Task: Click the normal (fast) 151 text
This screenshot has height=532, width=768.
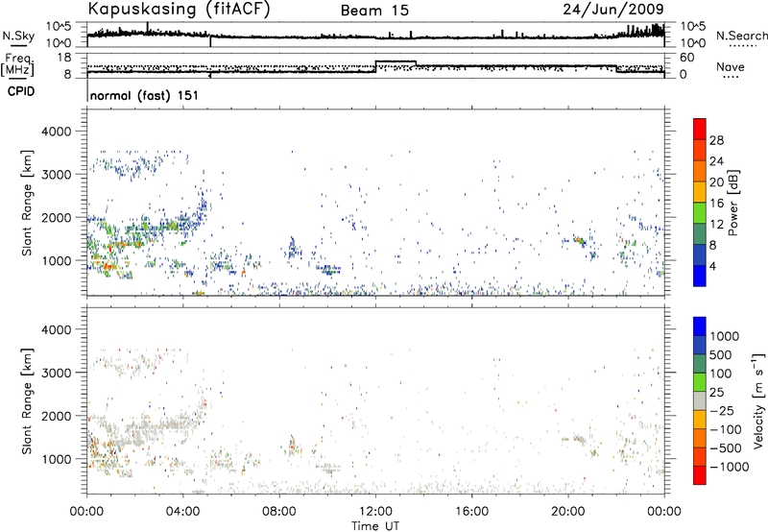Action: pos(145,95)
